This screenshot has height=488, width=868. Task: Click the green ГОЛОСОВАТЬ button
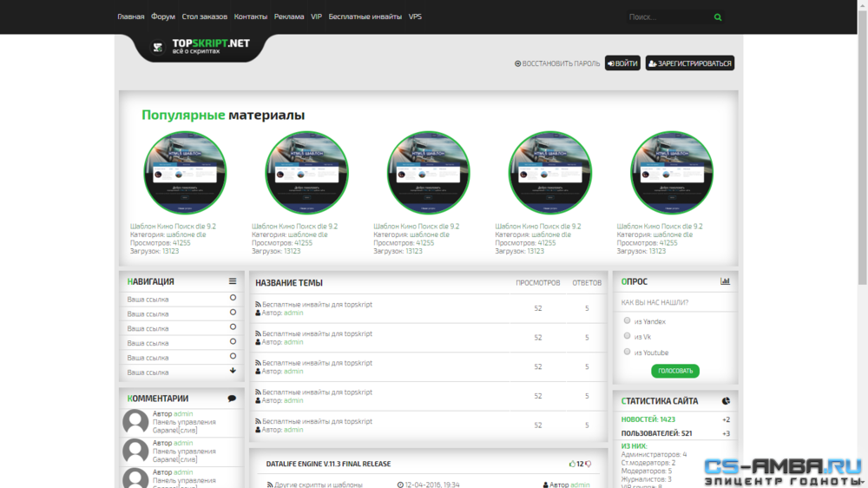(x=674, y=371)
